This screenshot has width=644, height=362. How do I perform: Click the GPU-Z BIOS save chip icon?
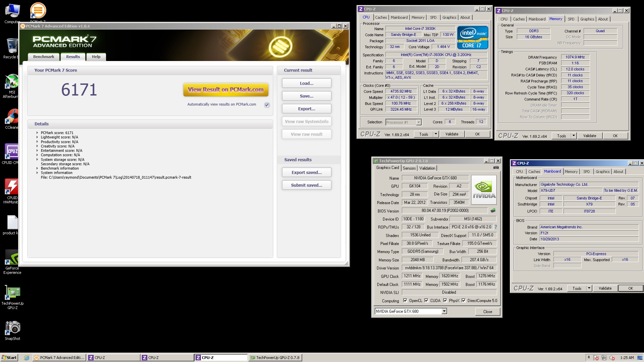(x=493, y=210)
